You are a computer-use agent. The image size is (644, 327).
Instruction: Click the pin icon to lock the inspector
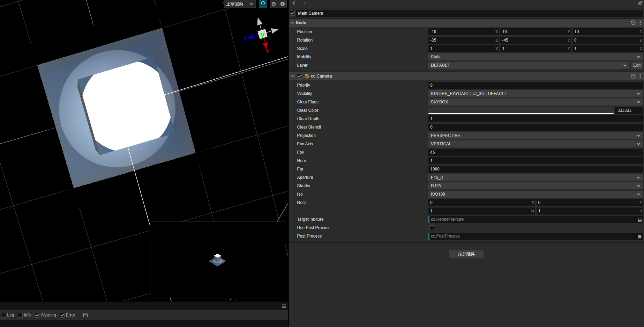click(x=640, y=3)
